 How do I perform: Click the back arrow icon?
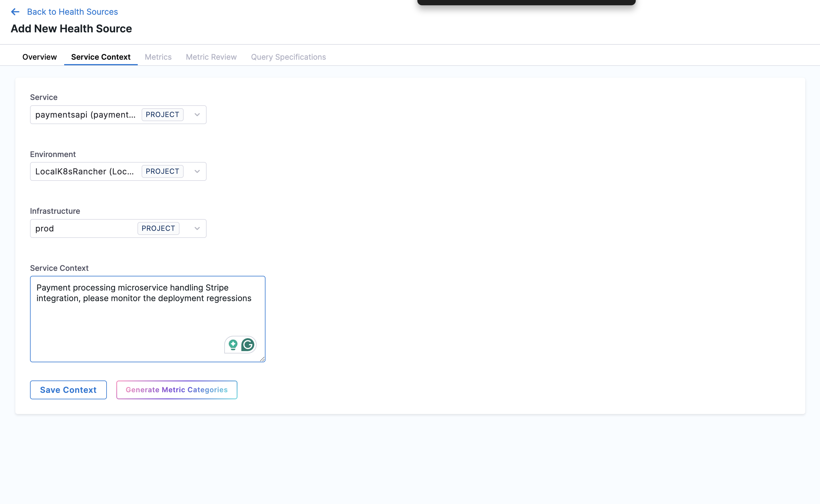click(15, 12)
